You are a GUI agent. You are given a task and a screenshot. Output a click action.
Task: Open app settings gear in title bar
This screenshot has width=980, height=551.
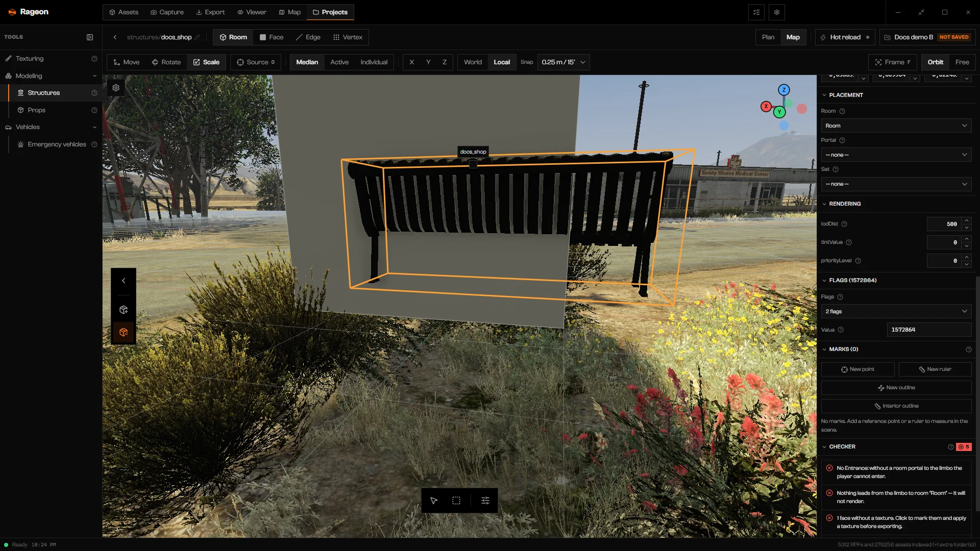click(x=777, y=12)
